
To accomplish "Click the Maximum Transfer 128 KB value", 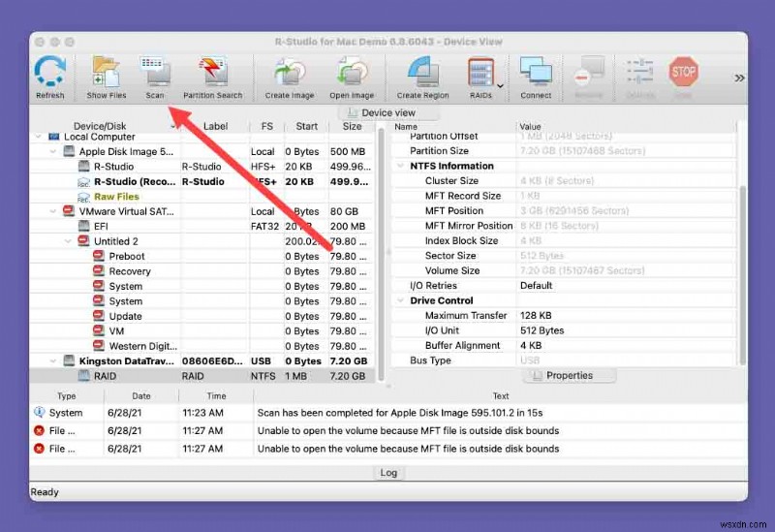I will 536,316.
